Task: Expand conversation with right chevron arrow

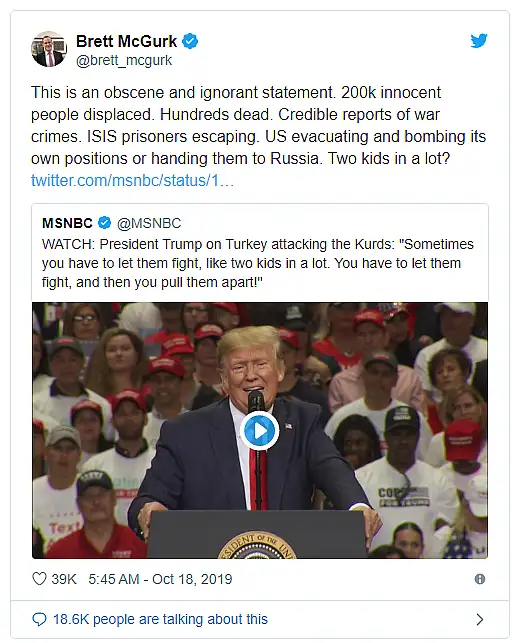Action: [x=480, y=619]
